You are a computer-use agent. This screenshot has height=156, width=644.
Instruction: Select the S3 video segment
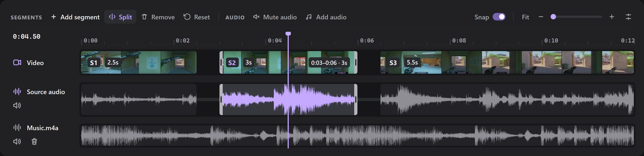(x=507, y=62)
